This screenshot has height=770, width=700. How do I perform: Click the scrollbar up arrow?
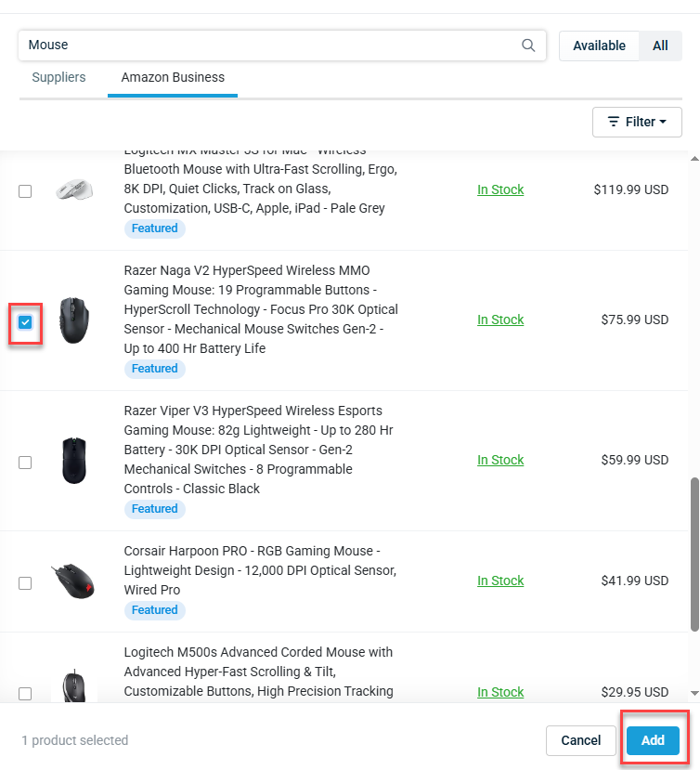click(694, 159)
